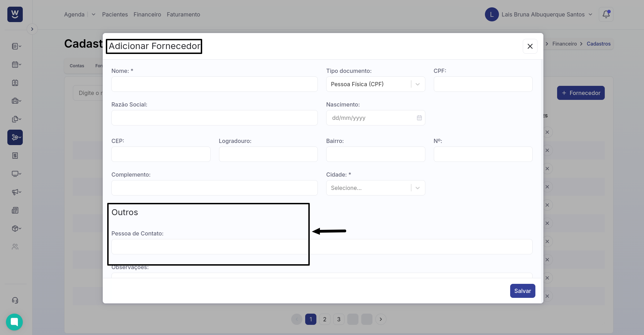Open the contact badge sidebar icon

point(15,83)
